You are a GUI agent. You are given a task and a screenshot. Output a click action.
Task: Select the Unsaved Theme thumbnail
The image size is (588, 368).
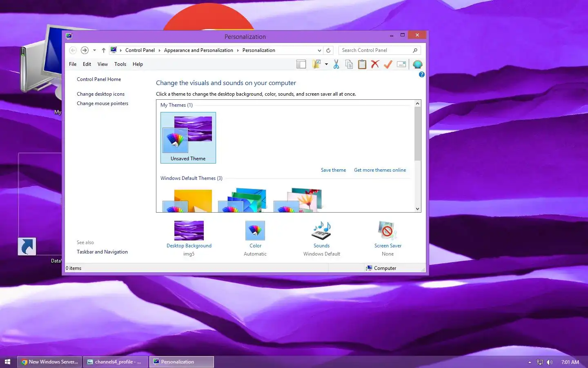click(x=188, y=138)
